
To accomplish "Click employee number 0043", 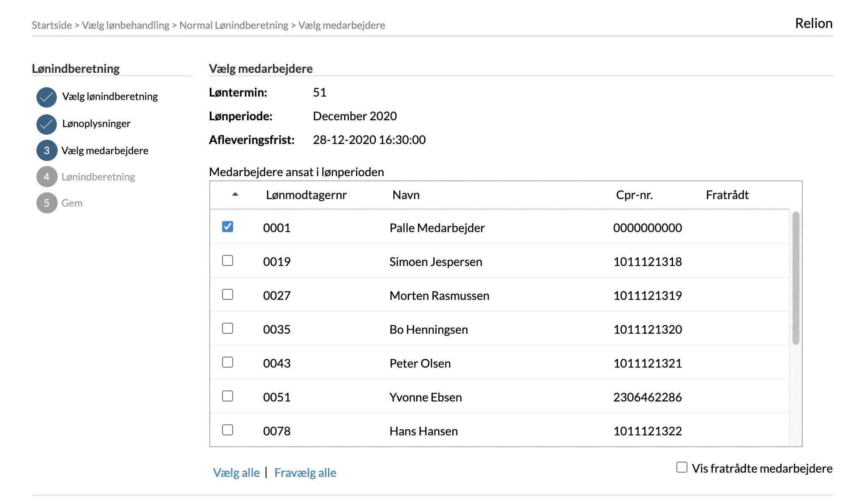I will coord(277,363).
